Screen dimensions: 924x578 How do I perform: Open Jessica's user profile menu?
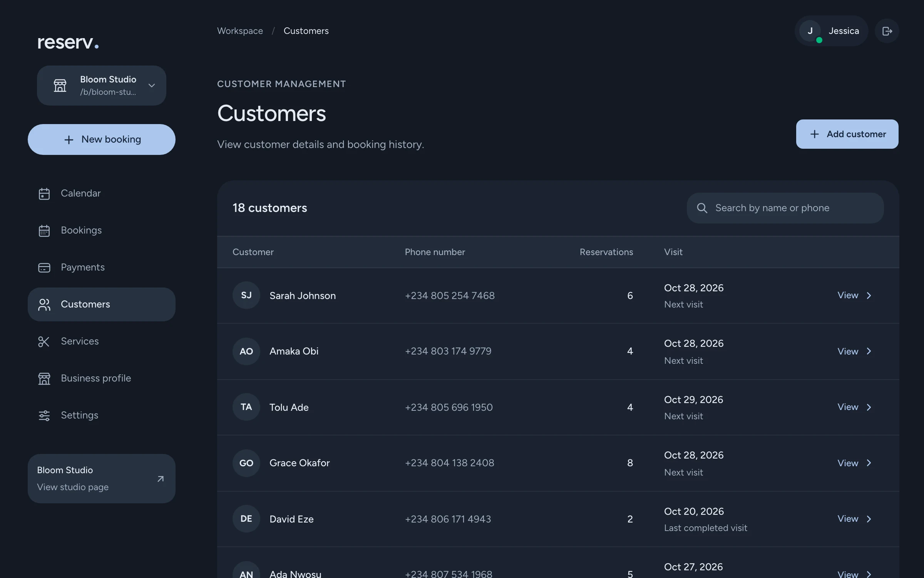[x=832, y=31]
